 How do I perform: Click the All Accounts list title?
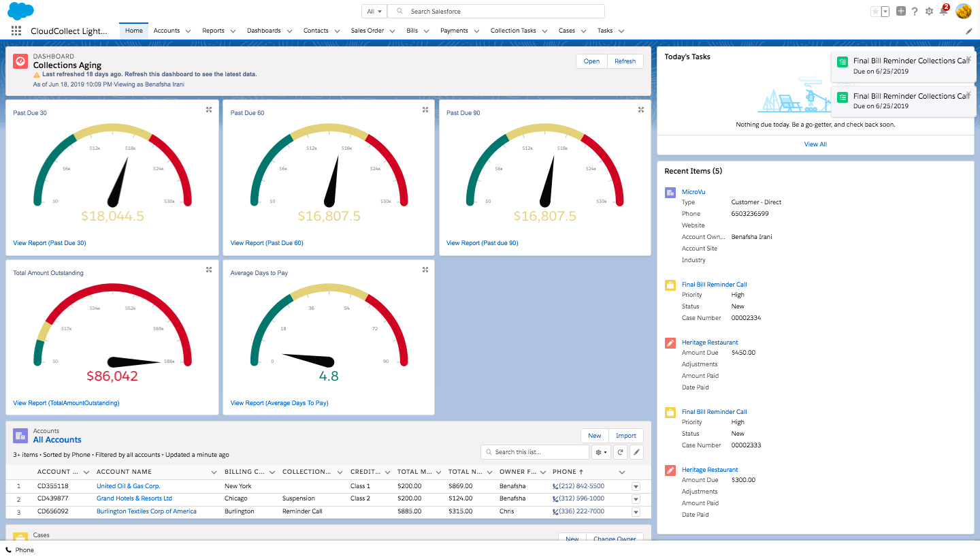pyautogui.click(x=57, y=440)
